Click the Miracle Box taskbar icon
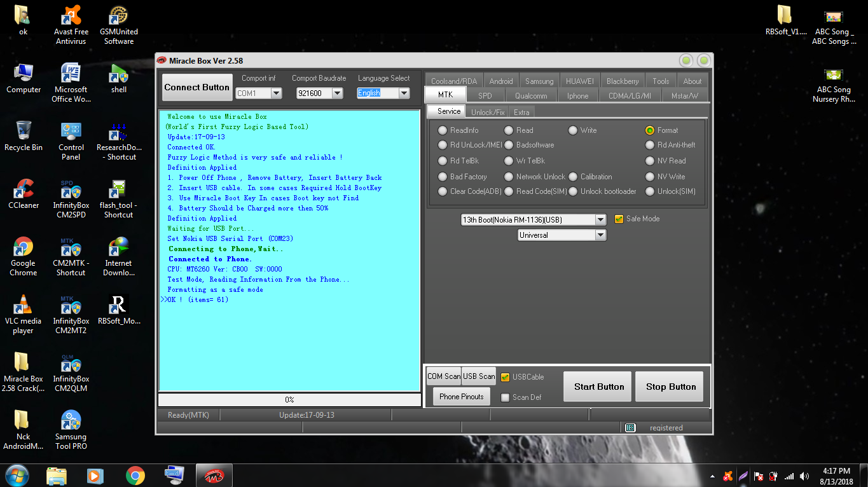Image resolution: width=868 pixels, height=487 pixels. (214, 476)
